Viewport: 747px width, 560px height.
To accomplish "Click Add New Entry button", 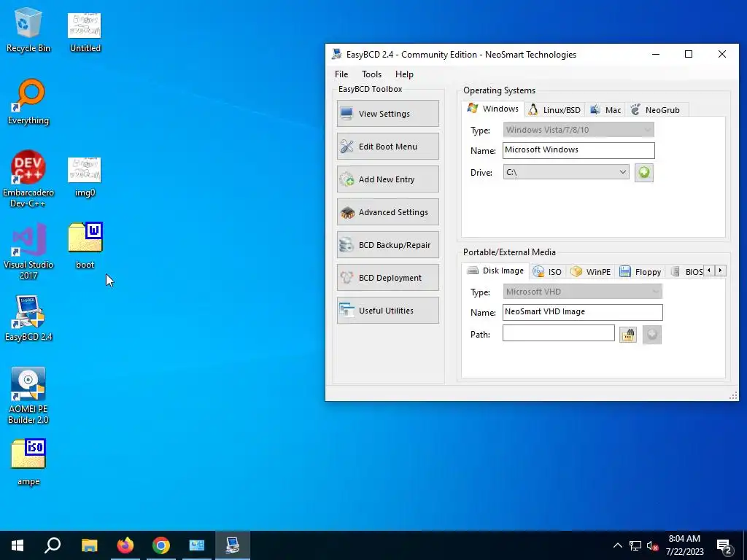I will click(388, 179).
